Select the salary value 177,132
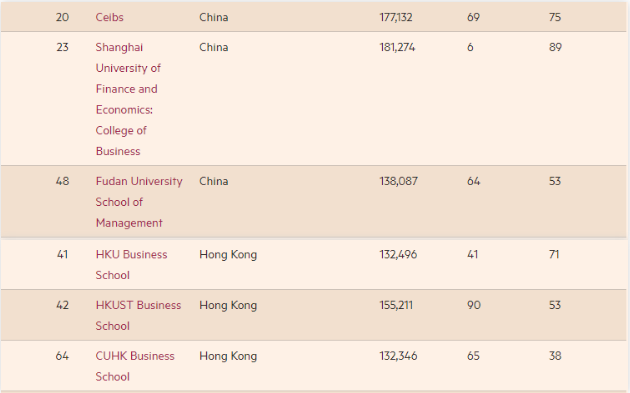 pos(396,17)
